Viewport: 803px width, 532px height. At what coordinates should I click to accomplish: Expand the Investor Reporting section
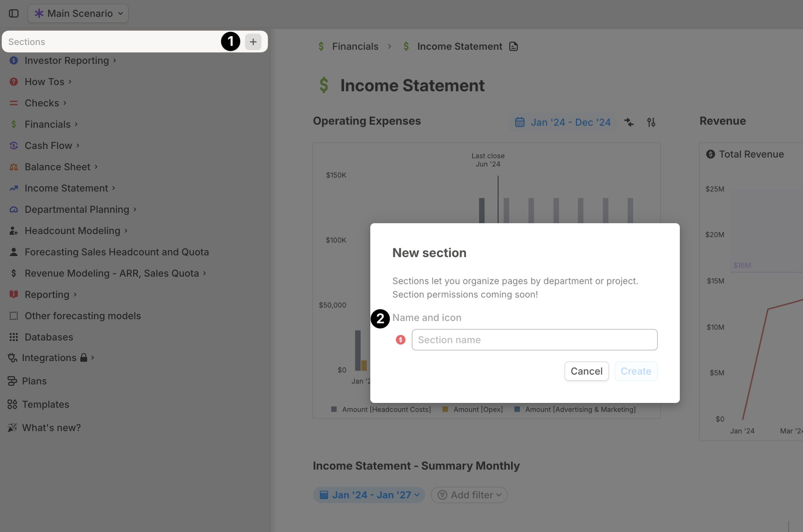click(x=67, y=60)
